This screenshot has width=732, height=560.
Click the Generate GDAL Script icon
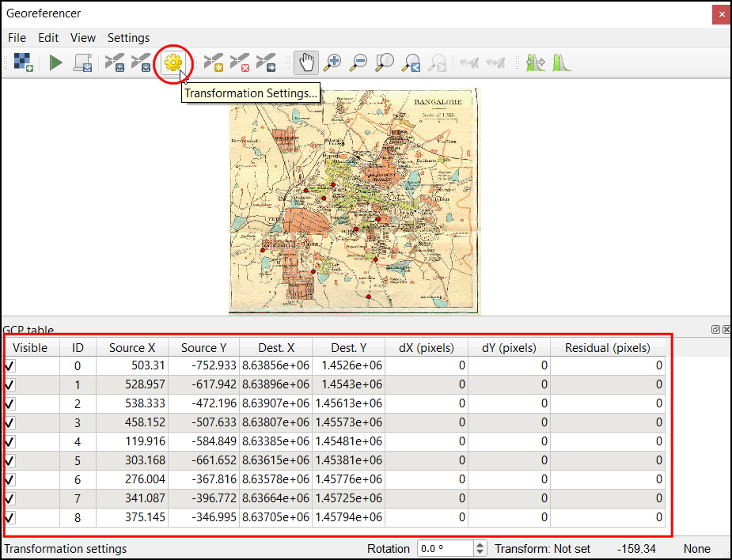[x=82, y=62]
